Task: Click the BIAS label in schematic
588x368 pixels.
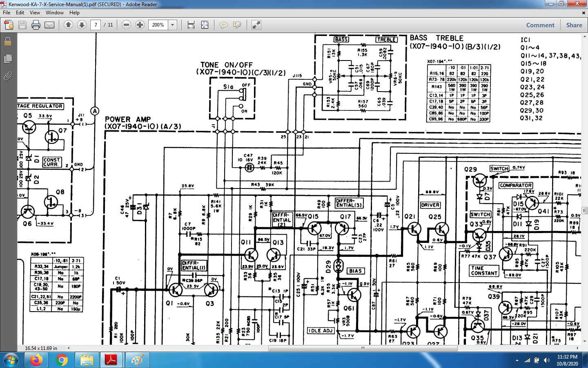Action: 355,271
